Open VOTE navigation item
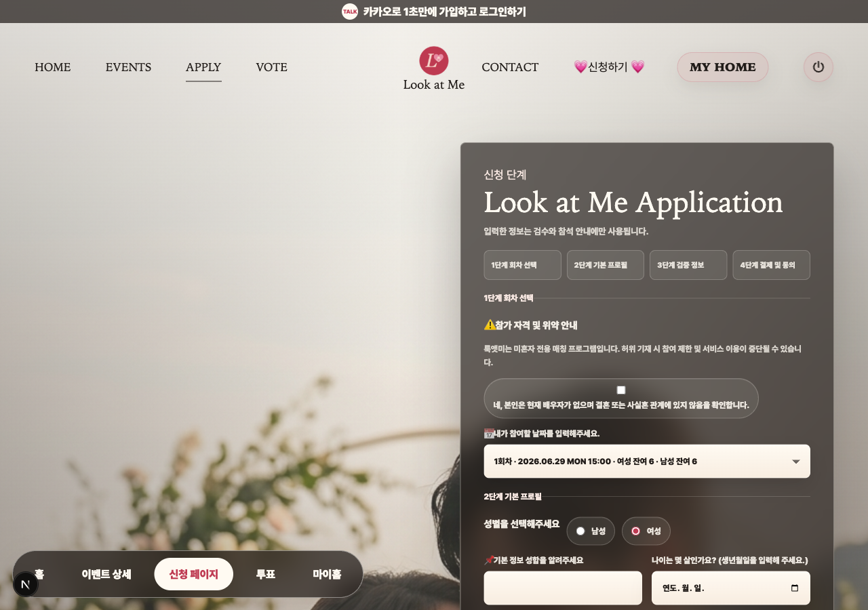This screenshot has width=868, height=610. pyautogui.click(x=271, y=67)
